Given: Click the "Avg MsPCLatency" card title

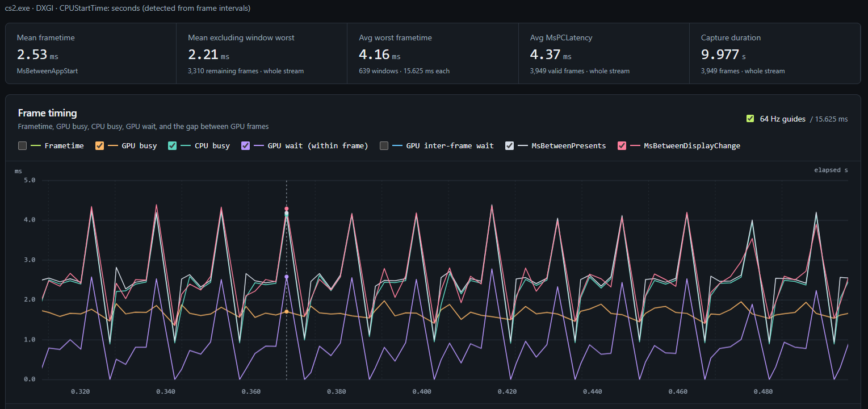Looking at the screenshot, I should pyautogui.click(x=561, y=37).
